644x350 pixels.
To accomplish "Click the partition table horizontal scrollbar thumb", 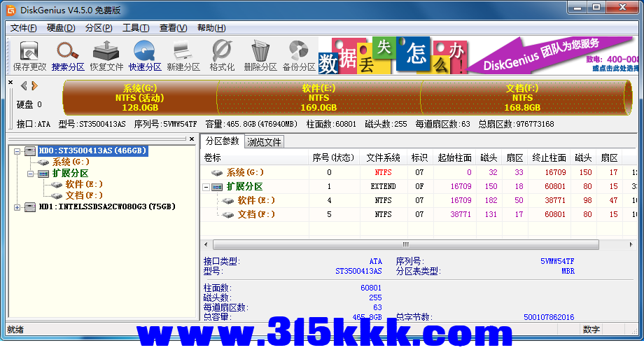I will click(x=406, y=244).
